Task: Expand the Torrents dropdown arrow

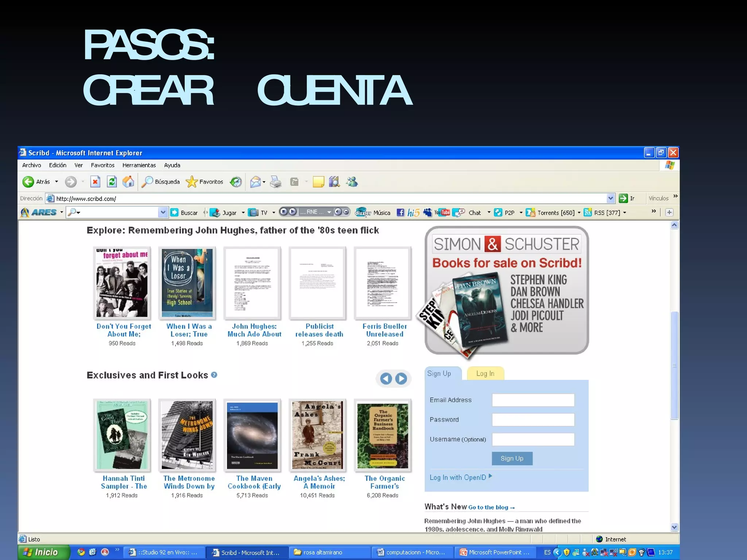Action: (x=579, y=213)
